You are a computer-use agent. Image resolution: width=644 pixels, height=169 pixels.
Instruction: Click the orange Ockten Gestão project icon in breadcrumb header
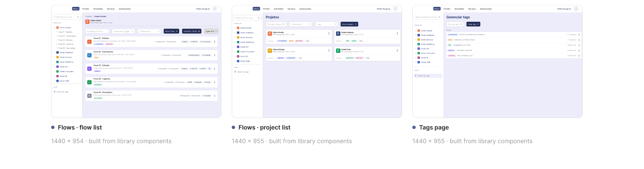pyautogui.click(x=87, y=21)
